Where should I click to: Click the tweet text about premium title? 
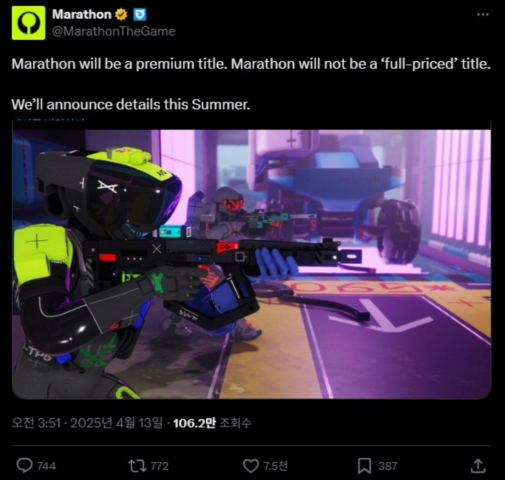[x=251, y=64]
